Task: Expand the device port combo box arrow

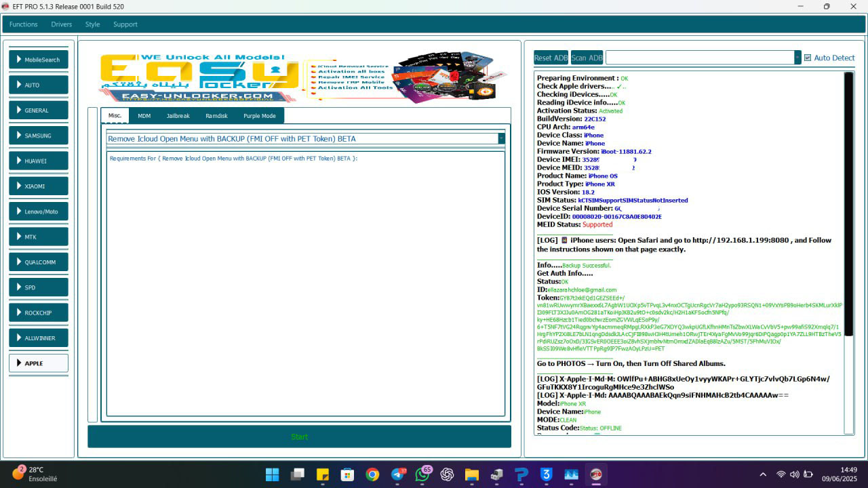Action: coord(797,58)
